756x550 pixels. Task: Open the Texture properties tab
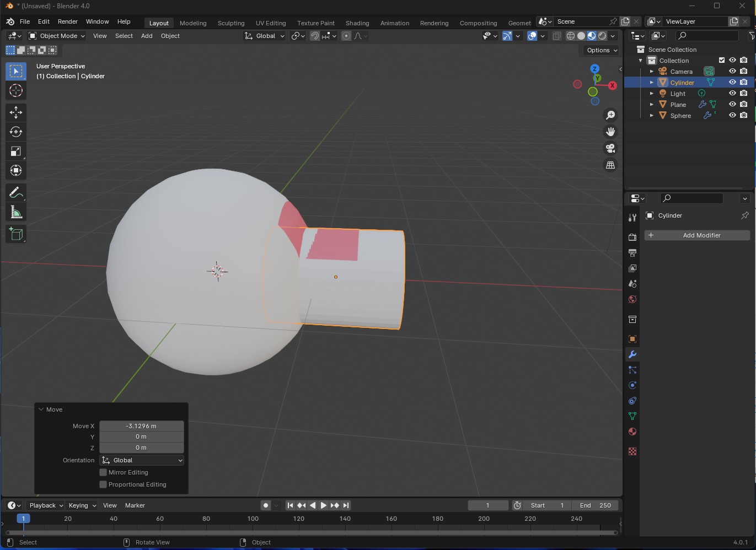[632, 451]
